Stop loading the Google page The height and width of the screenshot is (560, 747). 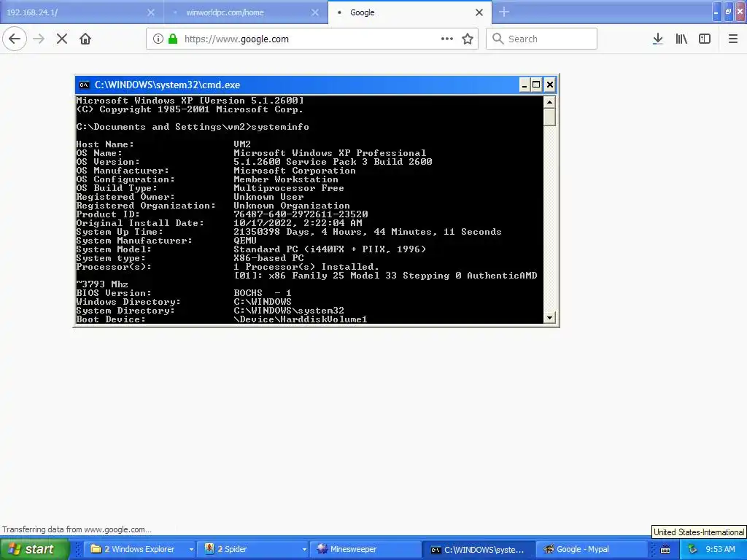pyautogui.click(x=62, y=39)
